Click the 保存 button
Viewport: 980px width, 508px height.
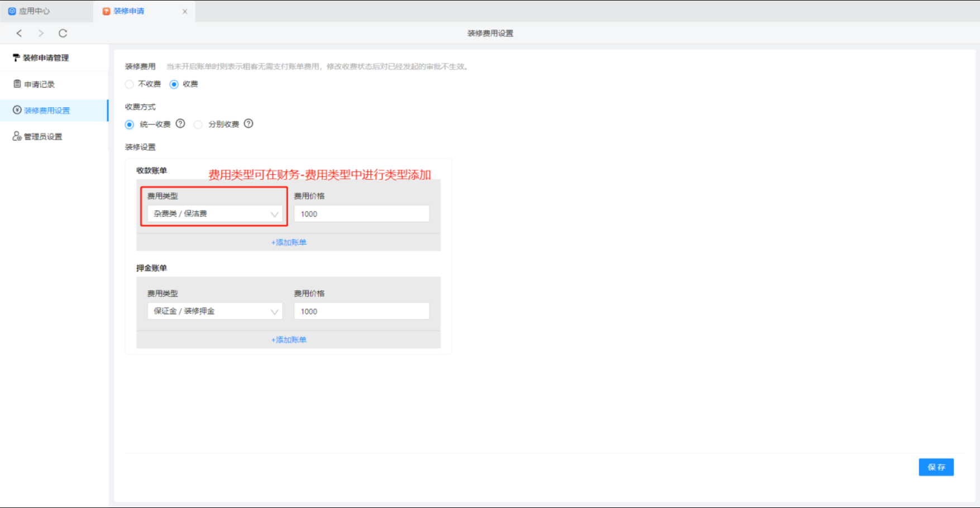tap(936, 467)
